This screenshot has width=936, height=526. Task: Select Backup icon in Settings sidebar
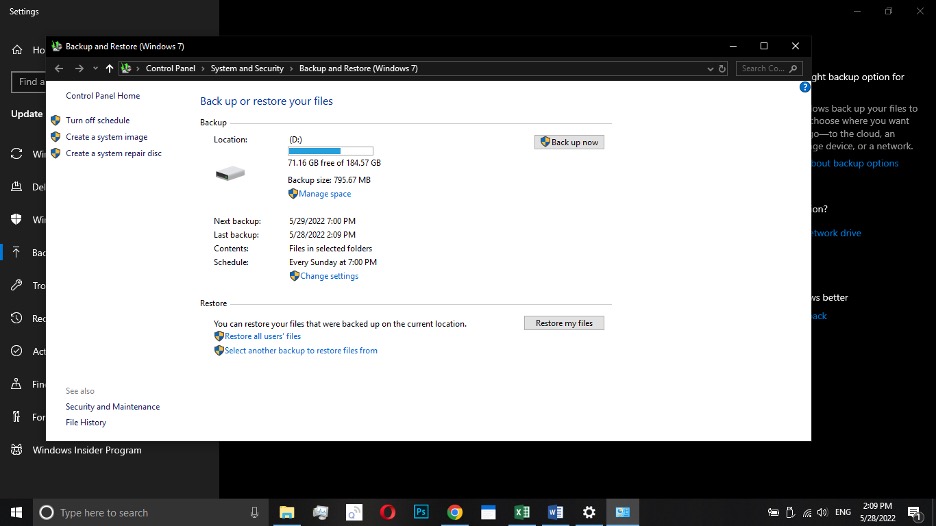tap(17, 253)
